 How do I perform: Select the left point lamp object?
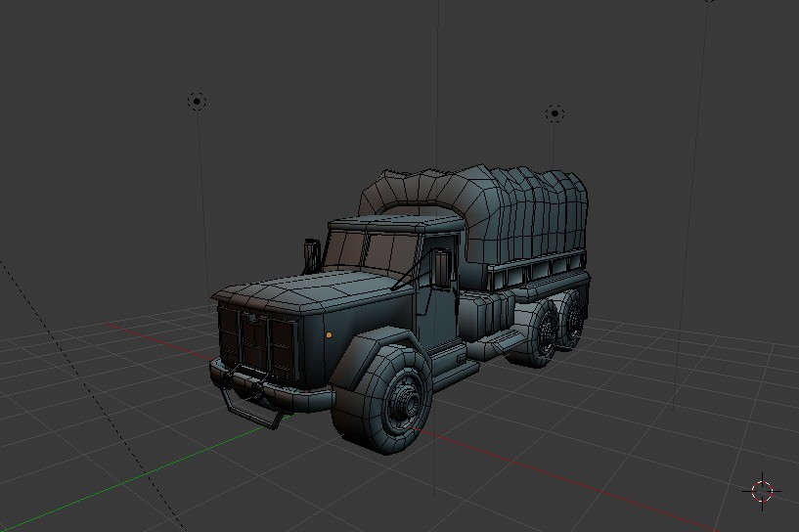click(197, 102)
